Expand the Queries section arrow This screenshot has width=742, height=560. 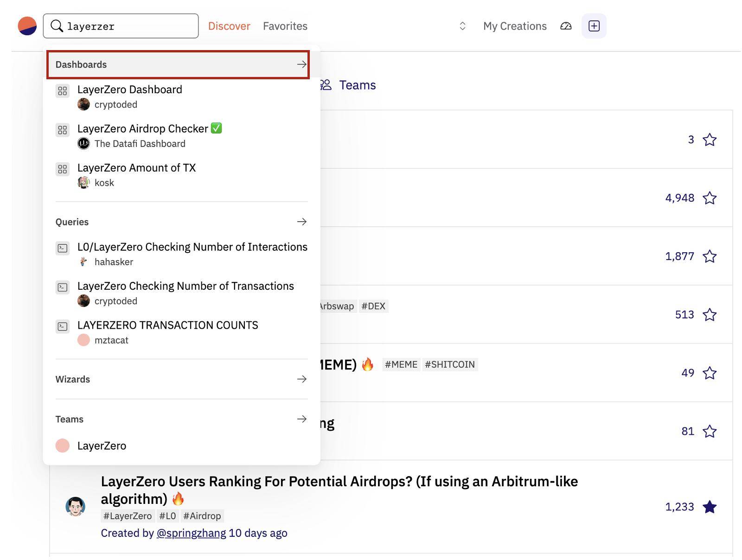[302, 222]
